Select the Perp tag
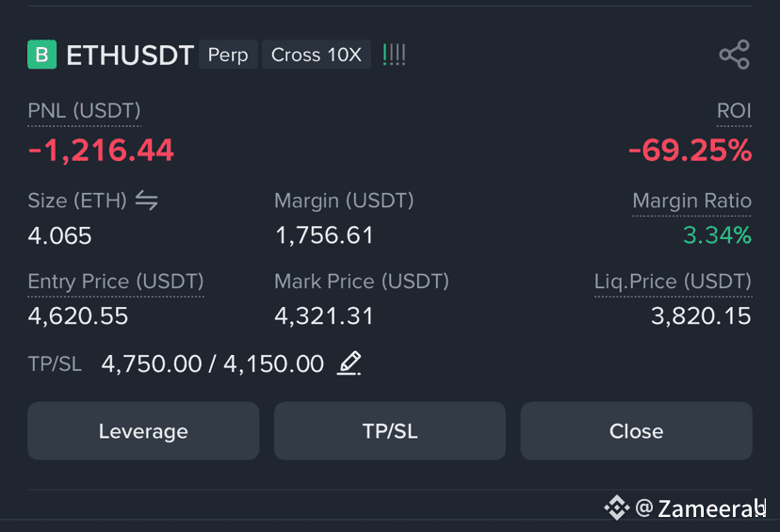The height and width of the screenshot is (532, 780). tap(228, 55)
